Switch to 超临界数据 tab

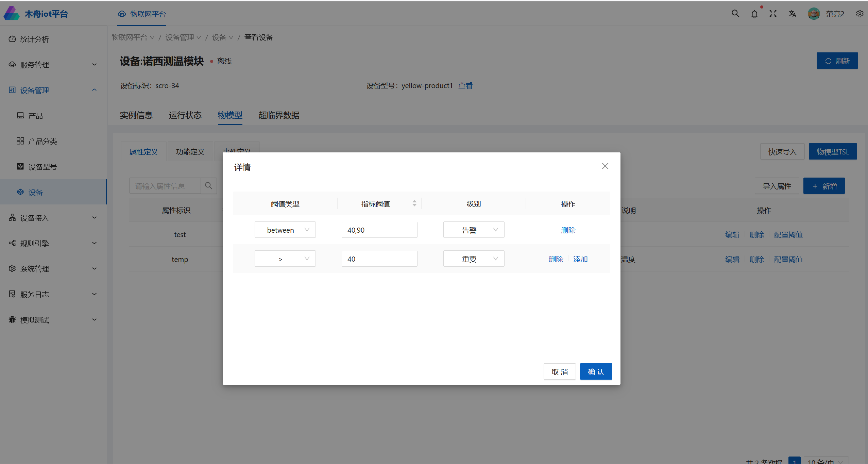(x=279, y=115)
